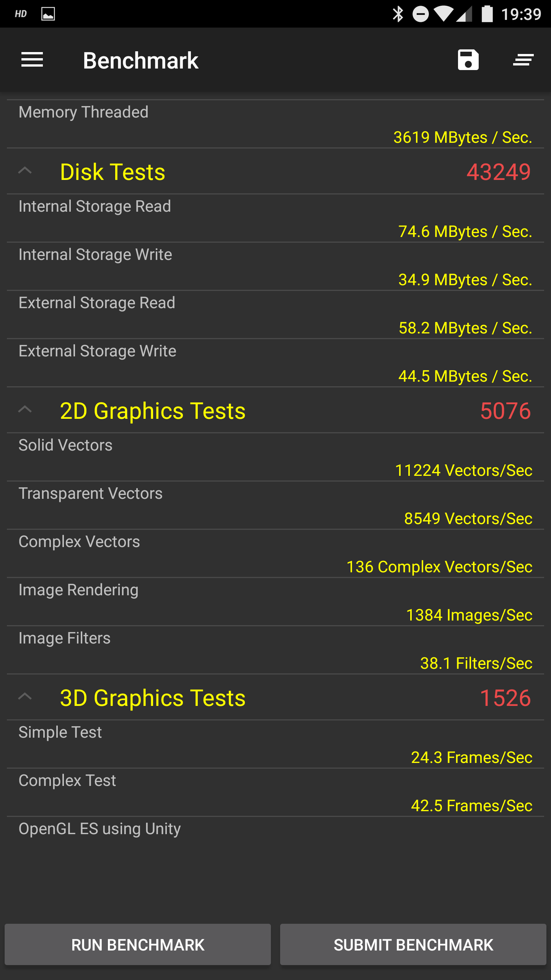Tap the Memory Threaded result row
Image resolution: width=551 pixels, height=980 pixels.
(275, 124)
